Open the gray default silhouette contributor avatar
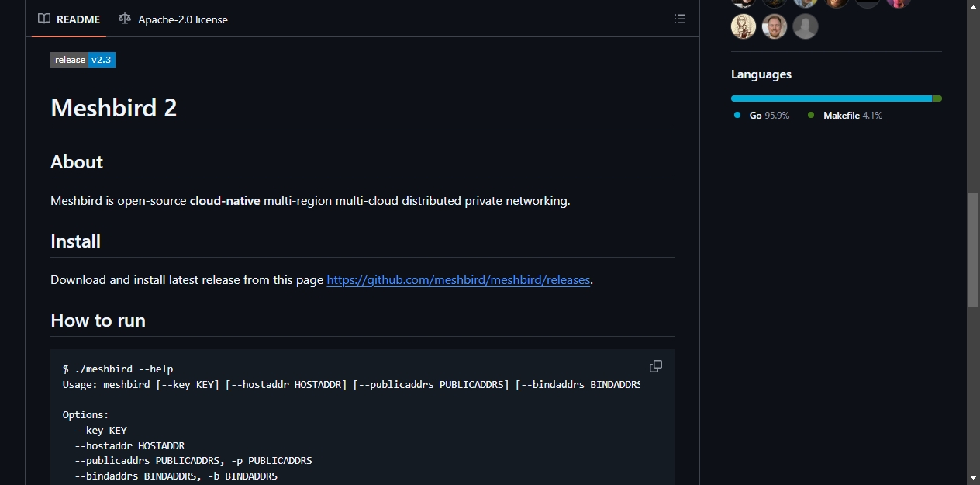This screenshot has width=980, height=485. [806, 26]
